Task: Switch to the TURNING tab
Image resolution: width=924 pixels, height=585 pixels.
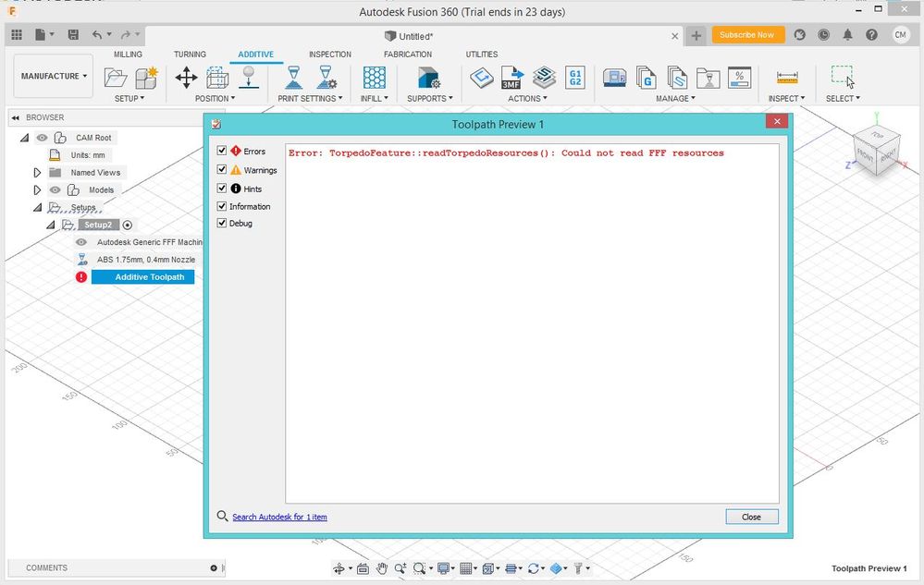Action: (x=190, y=55)
